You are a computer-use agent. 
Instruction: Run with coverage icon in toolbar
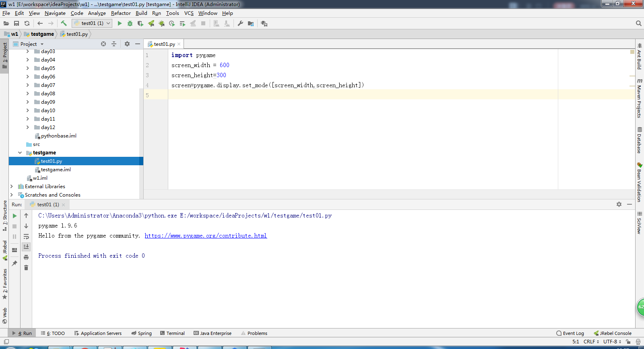click(x=140, y=23)
